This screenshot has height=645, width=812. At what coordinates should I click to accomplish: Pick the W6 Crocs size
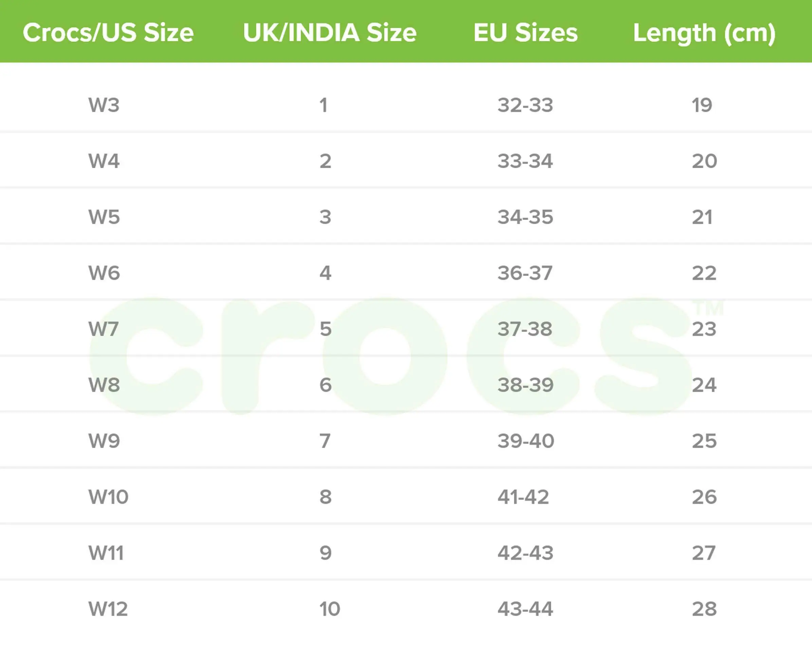[104, 273]
